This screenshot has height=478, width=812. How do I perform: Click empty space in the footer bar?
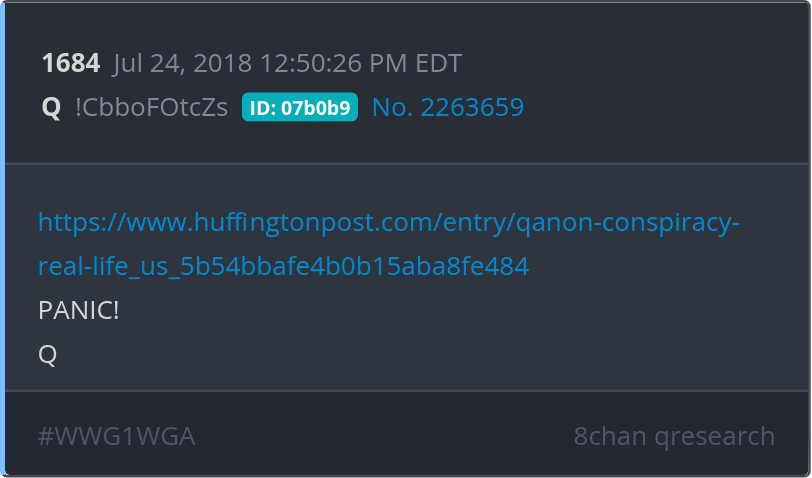click(380, 436)
